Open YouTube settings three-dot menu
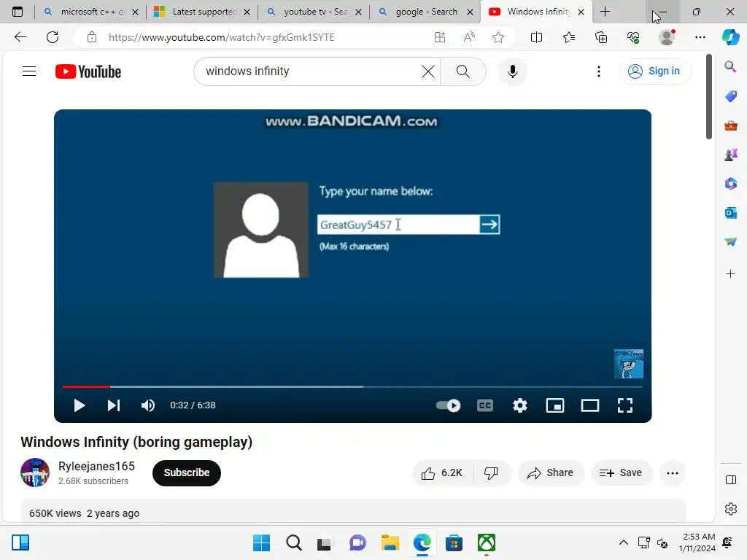The height and width of the screenshot is (560, 747). coord(599,71)
